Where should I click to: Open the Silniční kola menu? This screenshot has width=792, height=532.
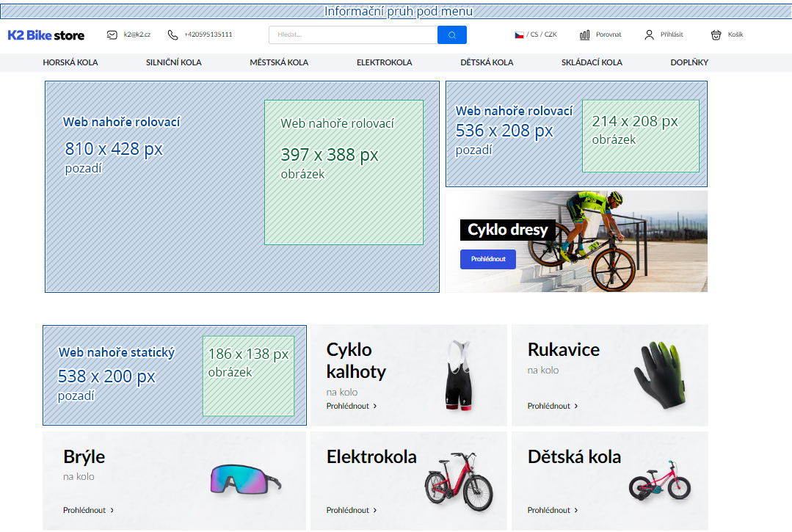pos(174,62)
